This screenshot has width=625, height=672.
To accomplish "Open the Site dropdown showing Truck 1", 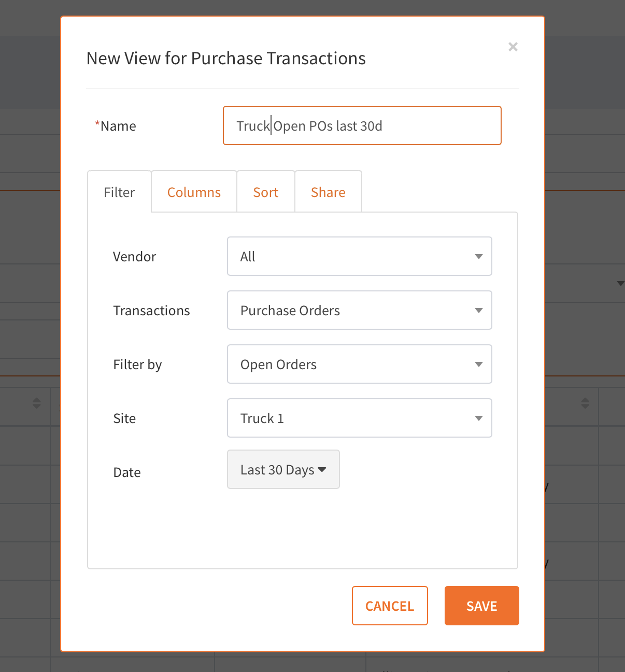I will tap(359, 418).
